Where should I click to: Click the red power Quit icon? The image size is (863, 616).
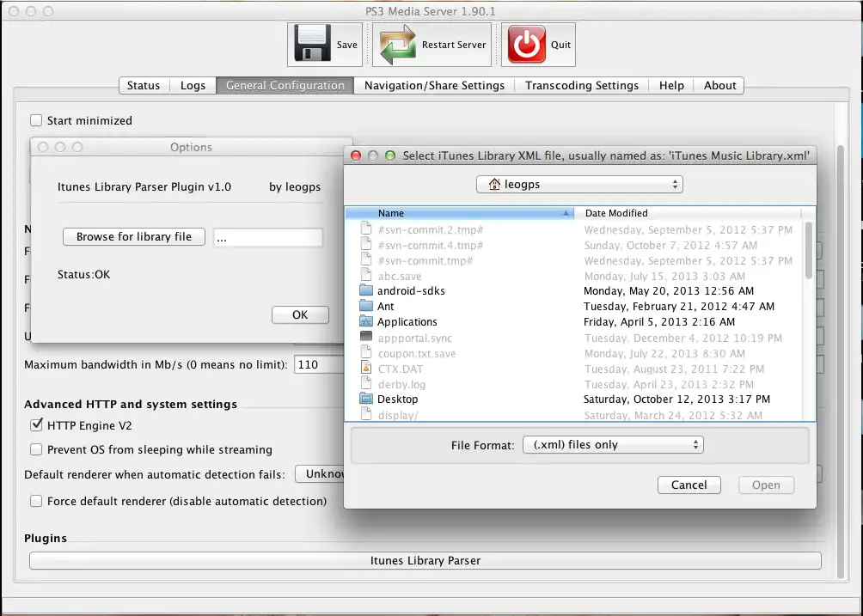[x=527, y=44]
